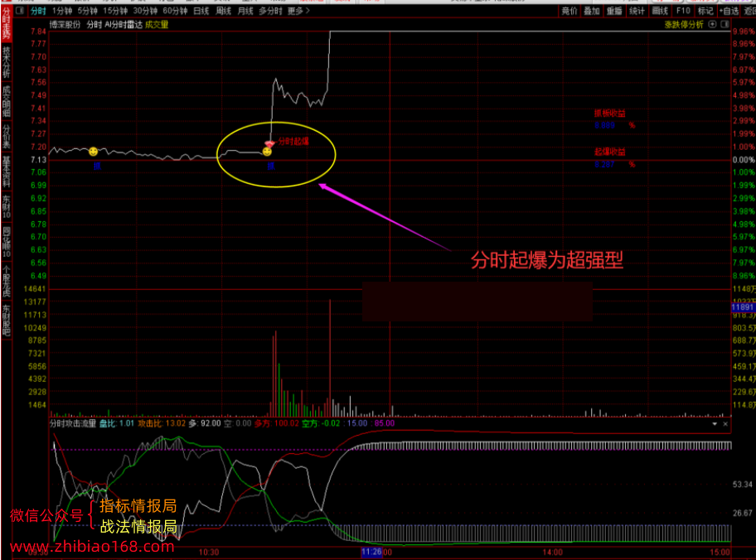Switch to the 30分钟 chart
The height and width of the screenshot is (560, 756).
pos(145,11)
